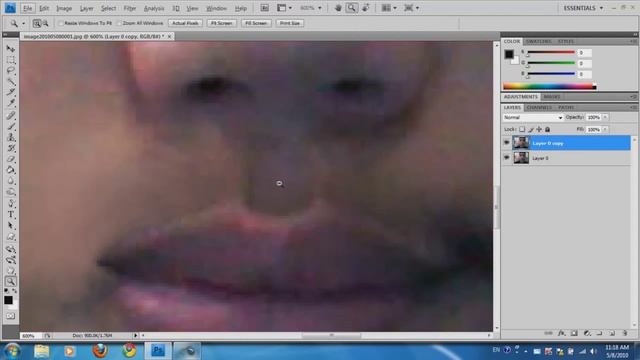The height and width of the screenshot is (360, 640).
Task: Open the Filter menu
Action: pos(129,8)
